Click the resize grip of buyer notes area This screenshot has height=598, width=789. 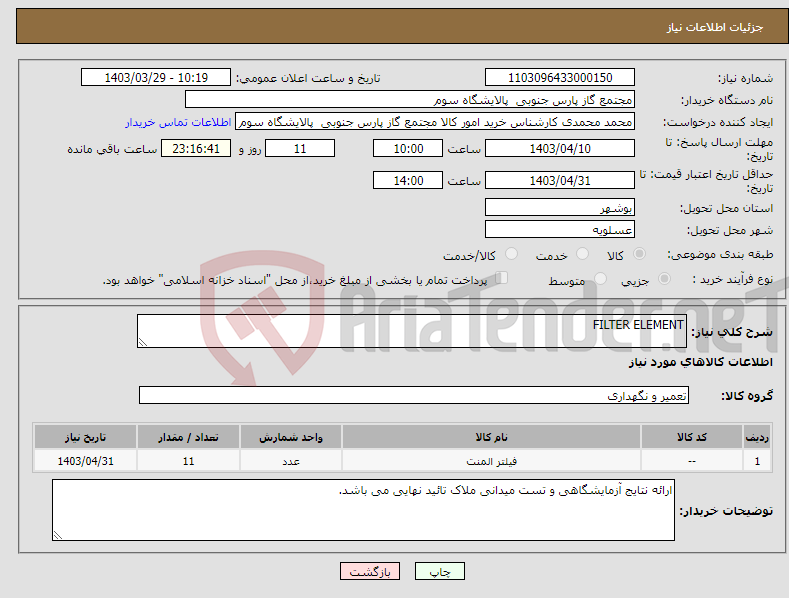(58, 535)
